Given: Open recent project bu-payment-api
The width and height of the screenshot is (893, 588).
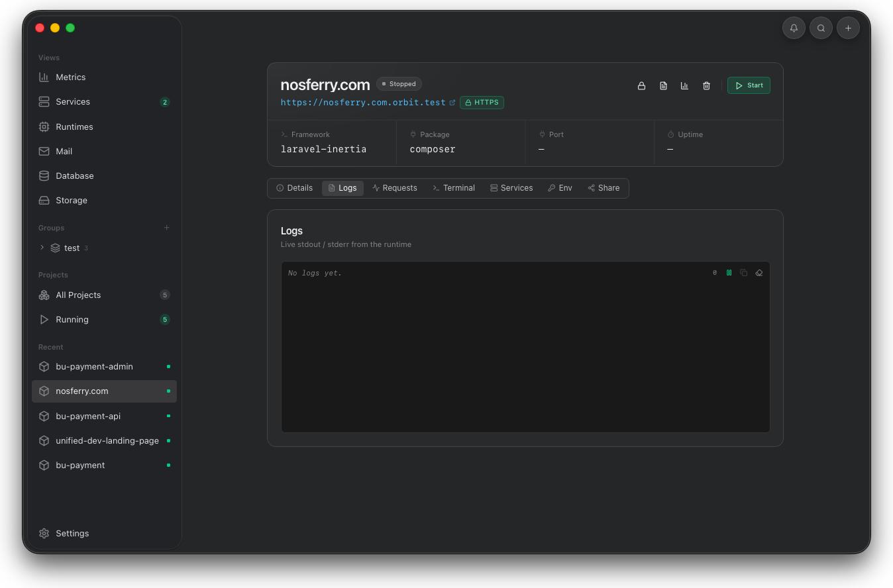Looking at the screenshot, I should coord(104,416).
